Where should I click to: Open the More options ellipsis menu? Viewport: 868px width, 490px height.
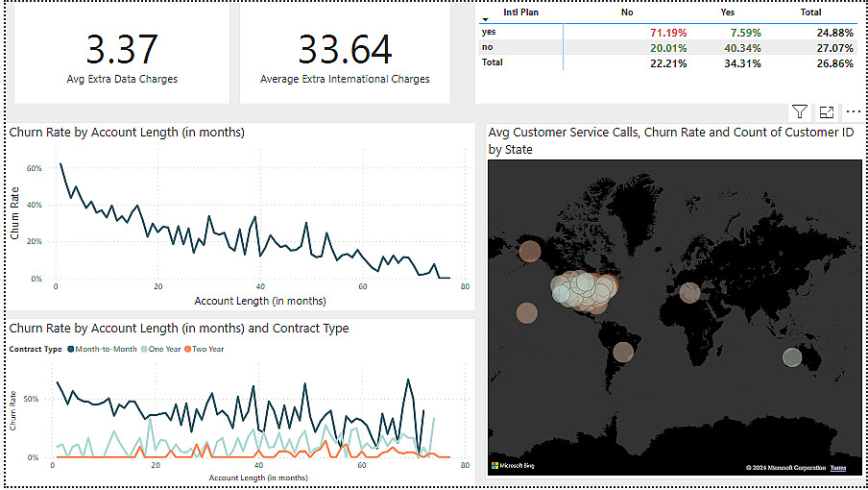point(853,111)
